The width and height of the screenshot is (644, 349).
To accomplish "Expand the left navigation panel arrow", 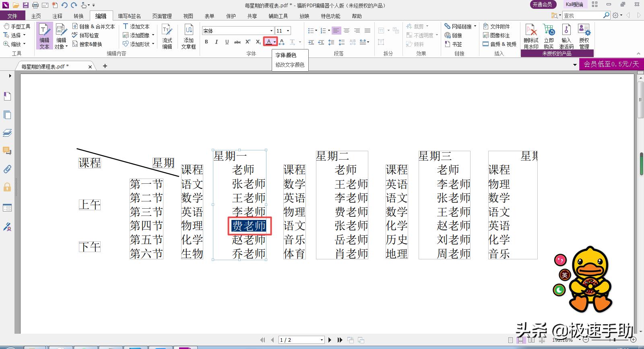I will [10, 76].
